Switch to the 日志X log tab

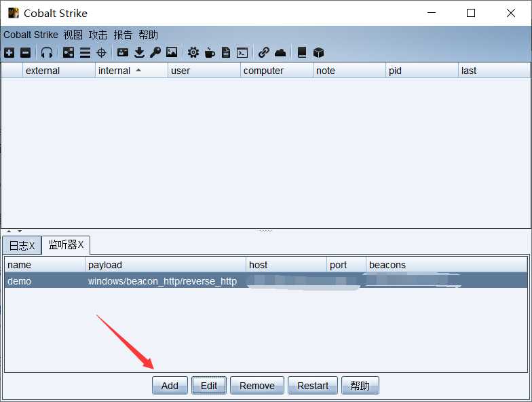[22, 245]
